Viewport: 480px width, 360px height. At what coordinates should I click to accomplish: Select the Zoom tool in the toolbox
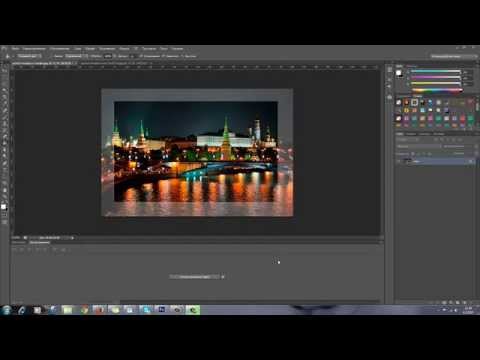pos(5,197)
